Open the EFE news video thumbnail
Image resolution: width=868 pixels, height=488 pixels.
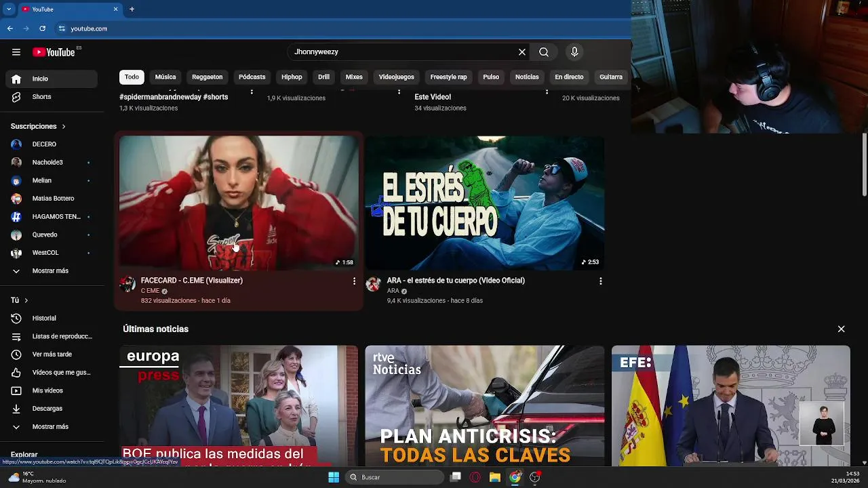tap(731, 406)
